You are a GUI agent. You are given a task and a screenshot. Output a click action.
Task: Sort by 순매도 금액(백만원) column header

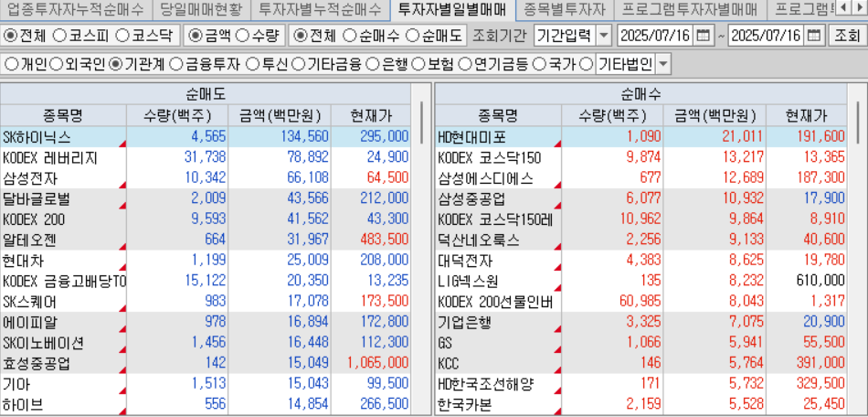280,116
